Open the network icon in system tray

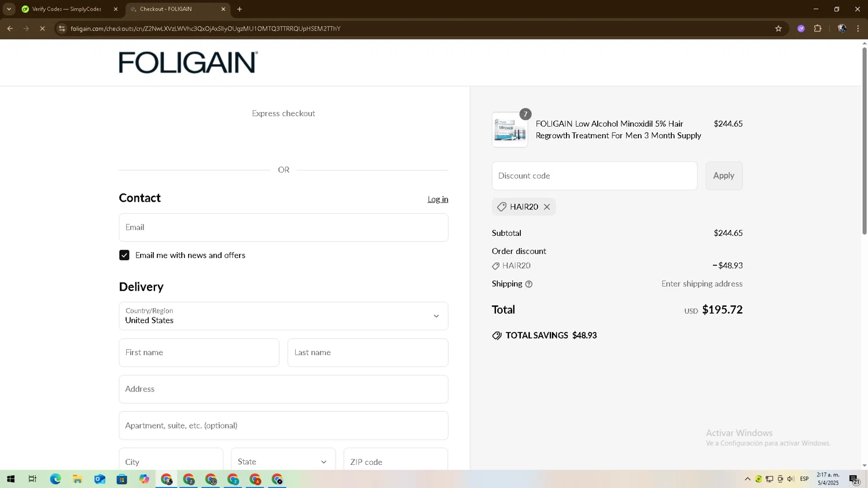(x=770, y=479)
